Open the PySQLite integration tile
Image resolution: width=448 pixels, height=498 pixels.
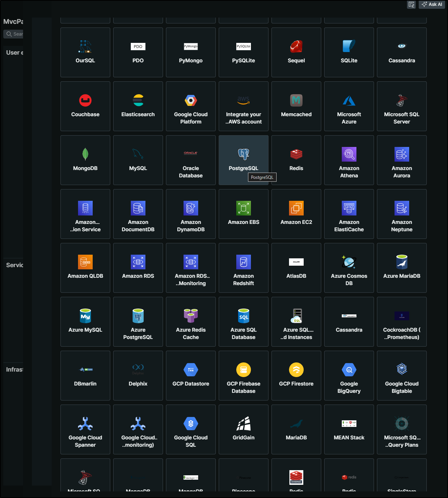(x=244, y=52)
